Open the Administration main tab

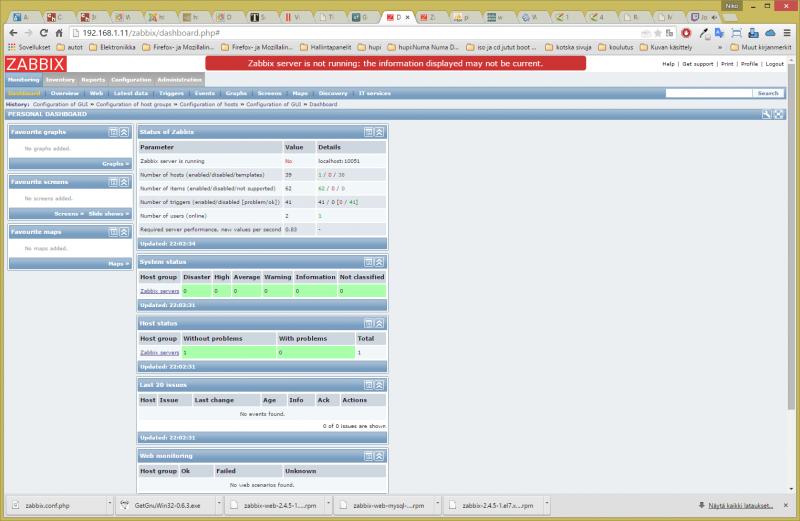[179, 80]
